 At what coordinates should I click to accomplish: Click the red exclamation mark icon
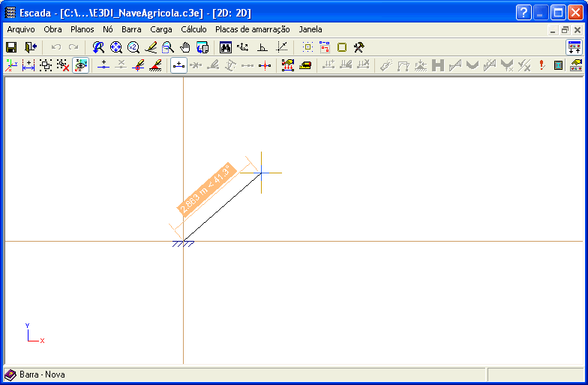tap(541, 65)
